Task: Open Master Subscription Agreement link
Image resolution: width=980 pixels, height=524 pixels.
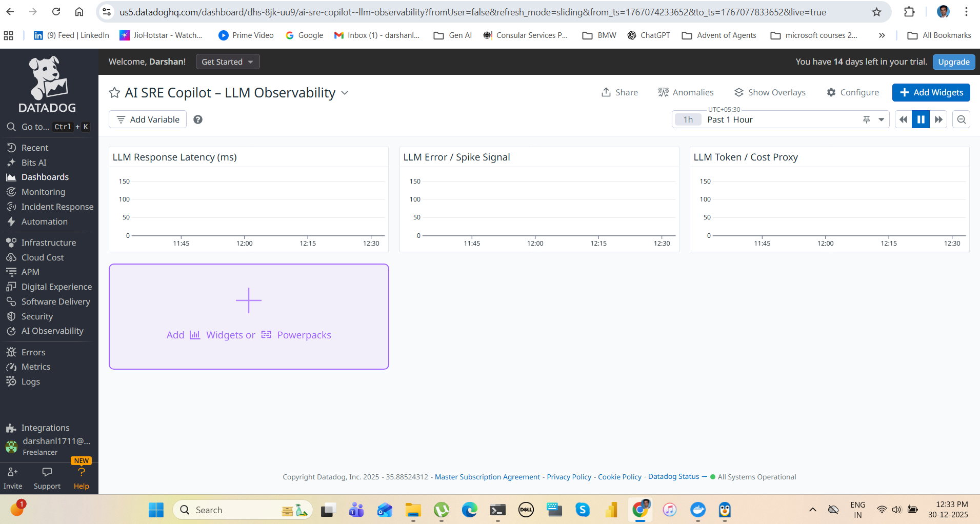Action: 487,477
